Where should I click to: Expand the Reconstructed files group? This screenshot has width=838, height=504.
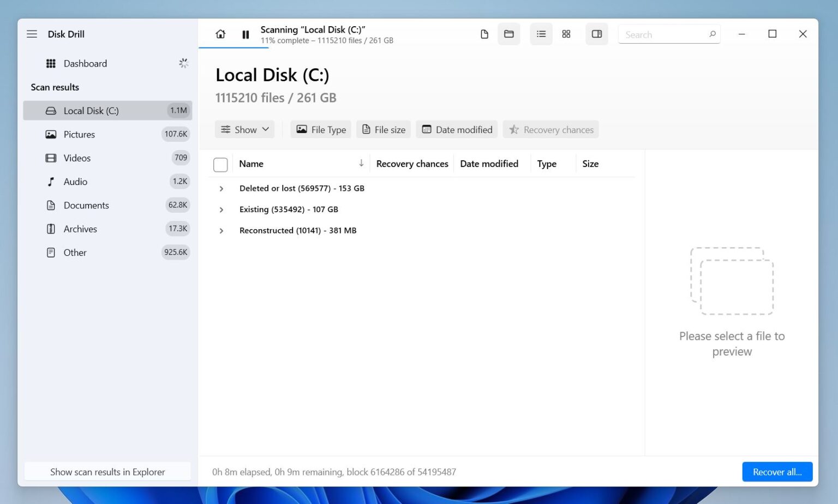tap(221, 230)
